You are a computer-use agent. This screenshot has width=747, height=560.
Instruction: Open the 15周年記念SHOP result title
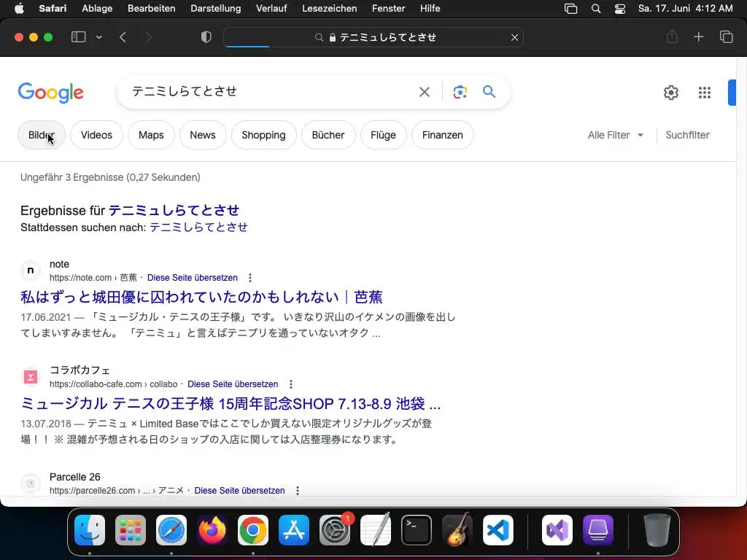(231, 404)
